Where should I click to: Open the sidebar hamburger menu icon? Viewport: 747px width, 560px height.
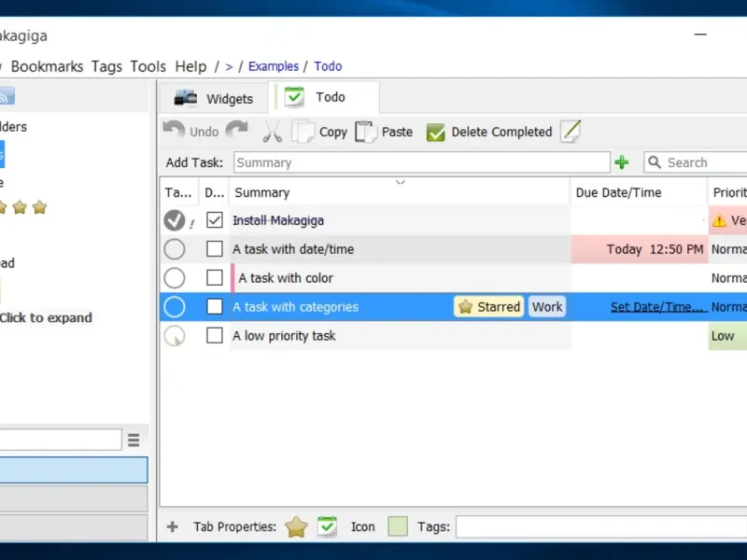tap(134, 440)
